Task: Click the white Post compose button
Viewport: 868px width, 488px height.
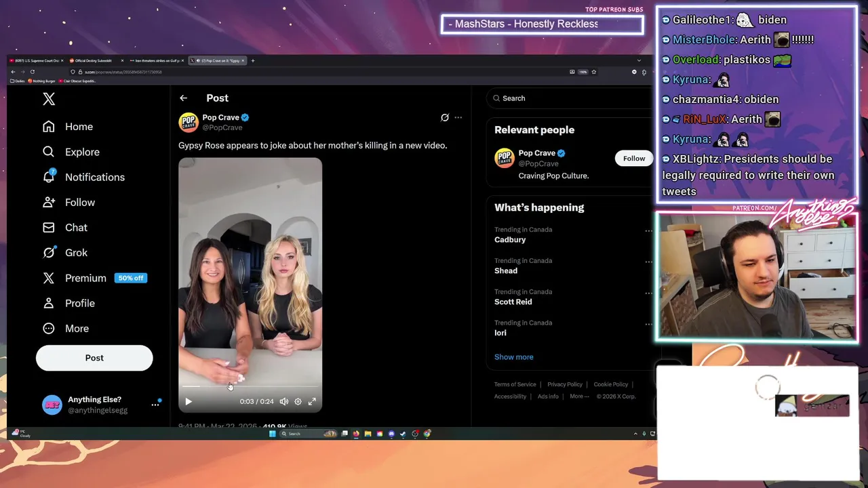Action: pos(94,358)
